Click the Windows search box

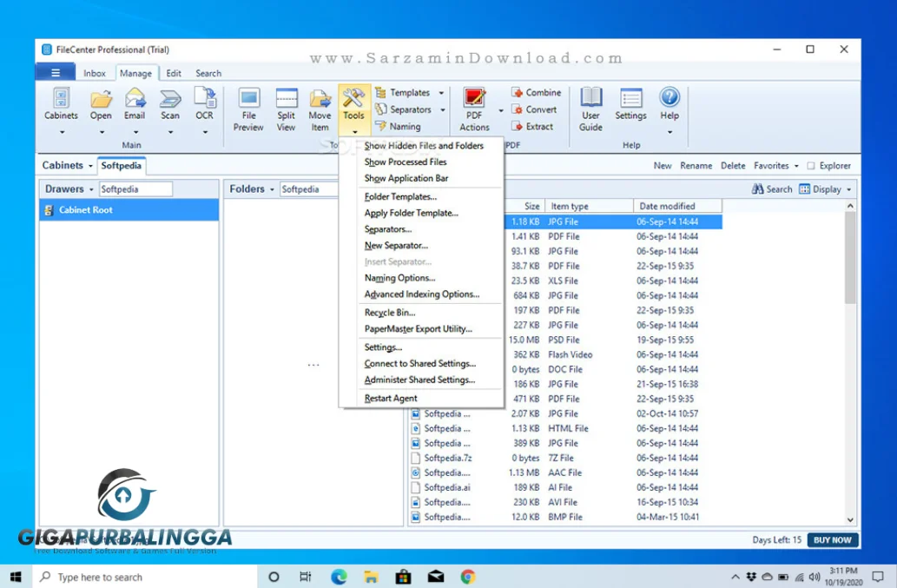pyautogui.click(x=145, y=577)
